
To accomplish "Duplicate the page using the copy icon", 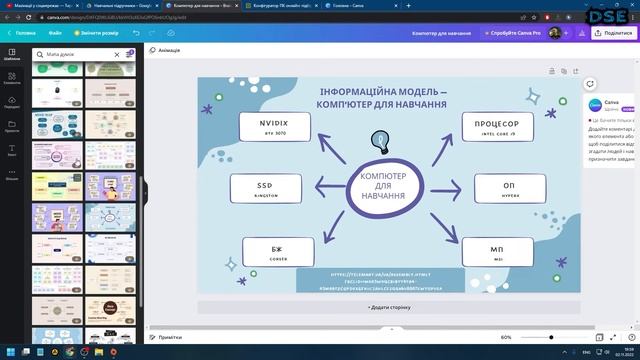I will [564, 71].
